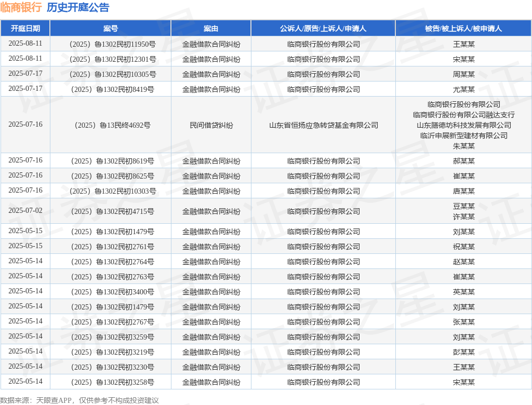Viewport: 532px width, 405px height.
Task: Click the 历史开庭公告 heading
Action: pos(78,7)
